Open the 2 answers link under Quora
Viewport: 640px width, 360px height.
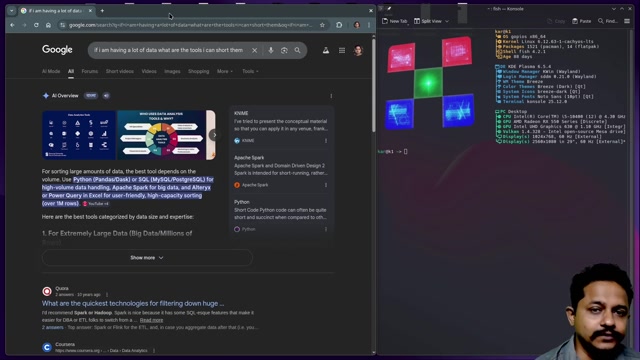point(52,327)
